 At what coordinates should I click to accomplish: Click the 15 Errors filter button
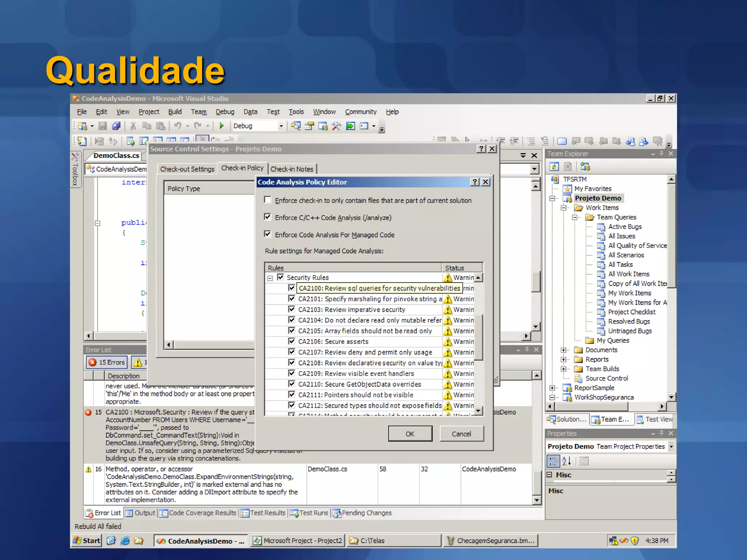(x=107, y=362)
